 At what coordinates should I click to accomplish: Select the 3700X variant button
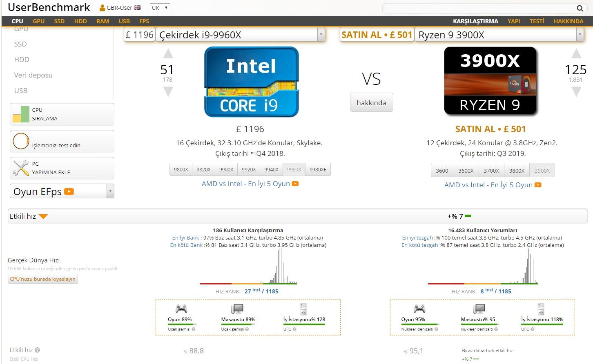pyautogui.click(x=491, y=171)
